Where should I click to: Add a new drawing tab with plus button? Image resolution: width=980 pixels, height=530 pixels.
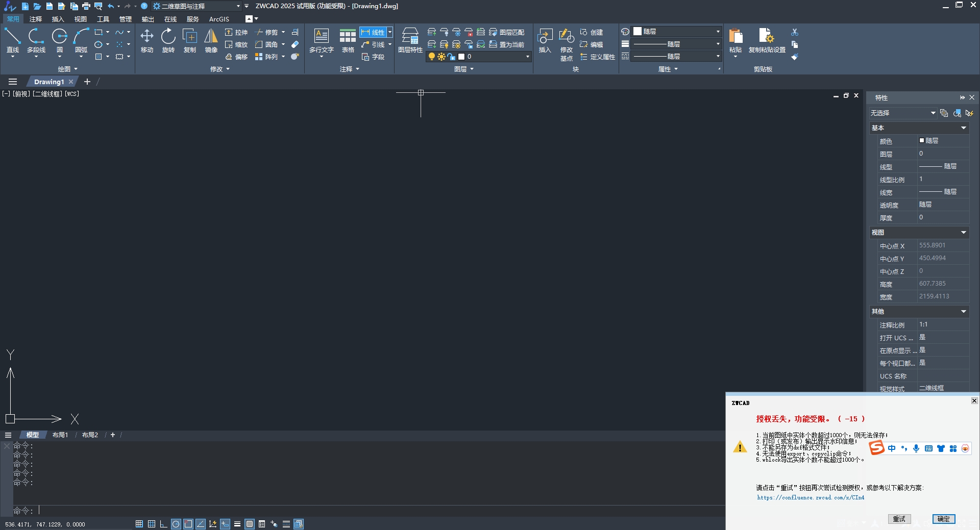tap(87, 82)
